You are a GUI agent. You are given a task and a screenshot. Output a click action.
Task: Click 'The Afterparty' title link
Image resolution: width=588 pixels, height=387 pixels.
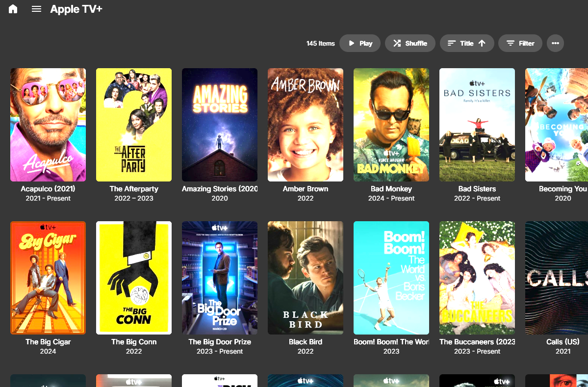[x=134, y=189]
